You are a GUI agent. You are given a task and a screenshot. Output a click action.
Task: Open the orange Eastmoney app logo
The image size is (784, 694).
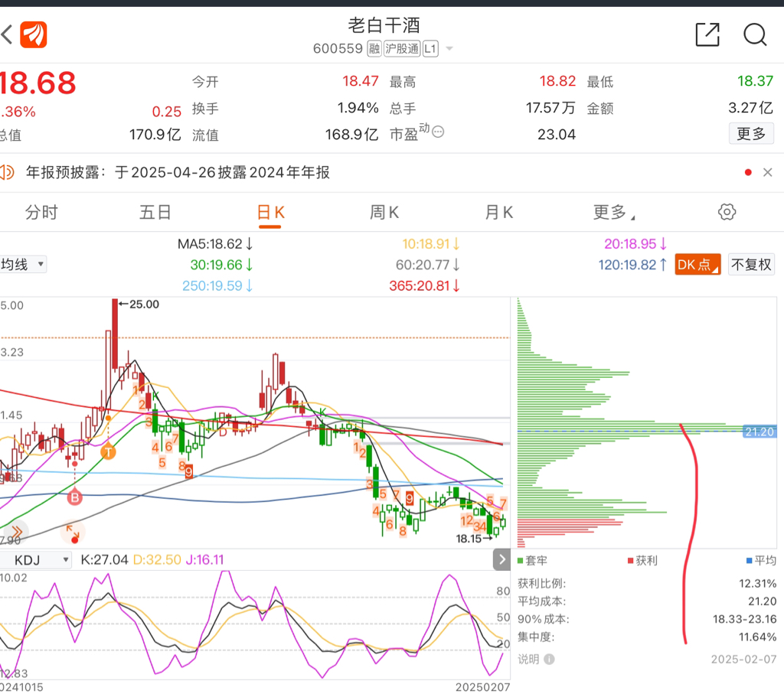click(34, 35)
